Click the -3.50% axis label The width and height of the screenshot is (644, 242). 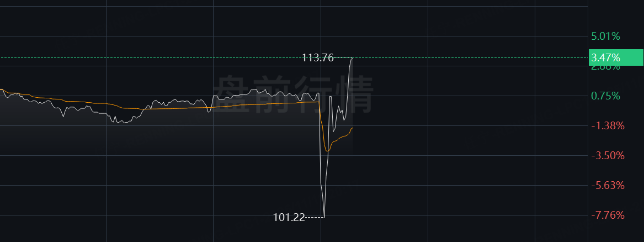(x=608, y=156)
